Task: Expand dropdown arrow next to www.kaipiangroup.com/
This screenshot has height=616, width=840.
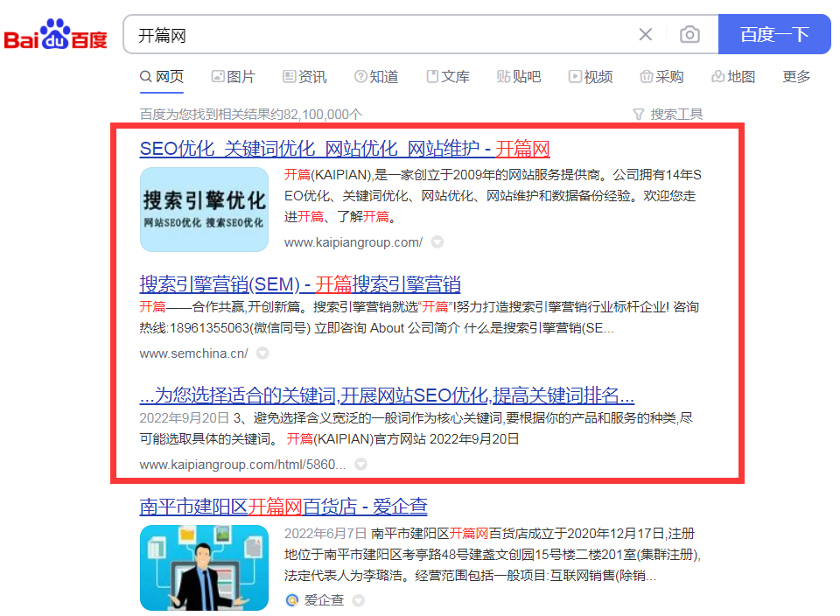Action: [437, 242]
